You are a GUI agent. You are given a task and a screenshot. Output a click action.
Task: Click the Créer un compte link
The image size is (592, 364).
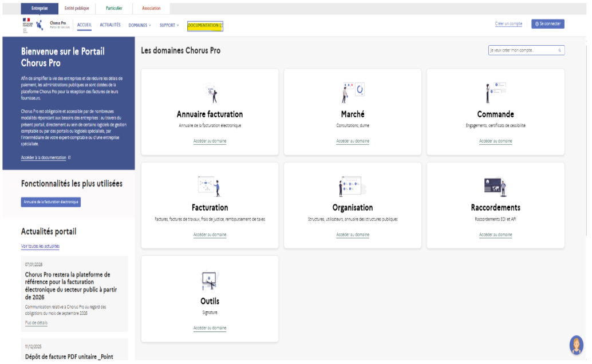508,24
